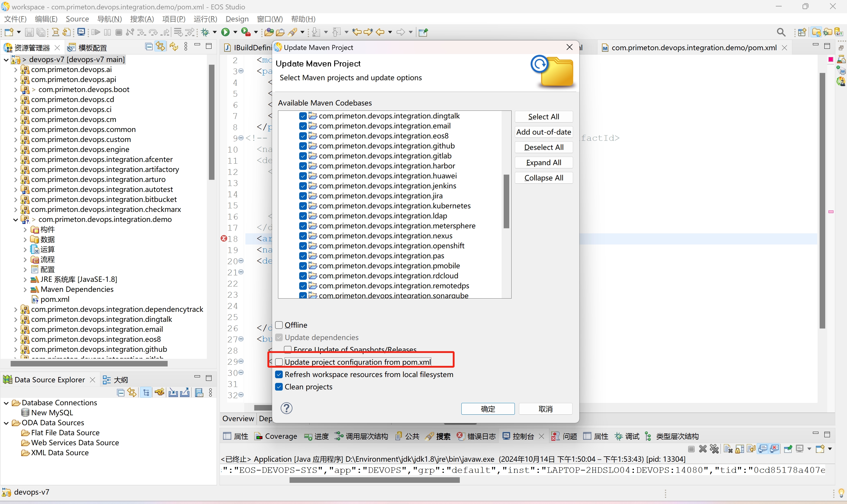Click the Collapse All icon in the resource manager

click(149, 47)
